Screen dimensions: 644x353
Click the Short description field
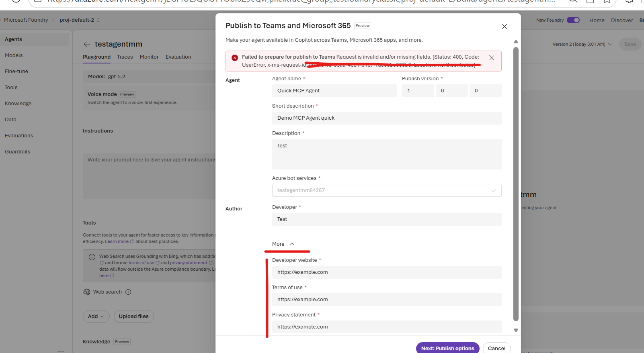coord(387,118)
